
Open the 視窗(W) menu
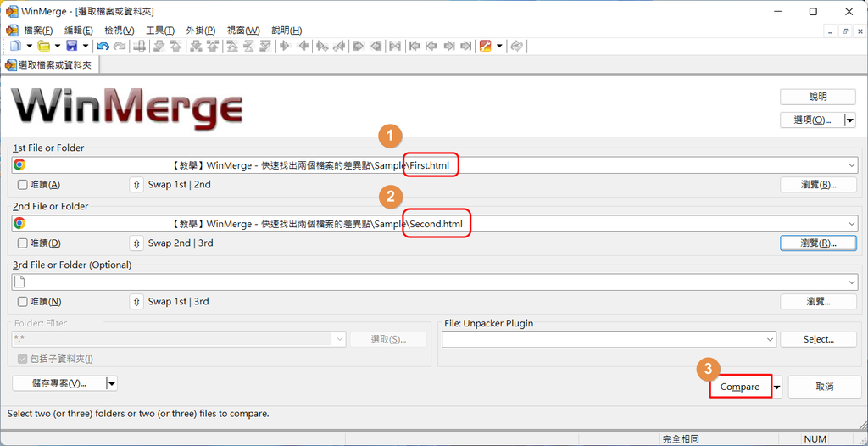pos(243,31)
